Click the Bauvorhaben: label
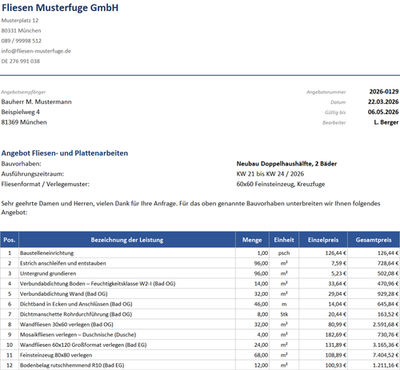 (x=21, y=164)
